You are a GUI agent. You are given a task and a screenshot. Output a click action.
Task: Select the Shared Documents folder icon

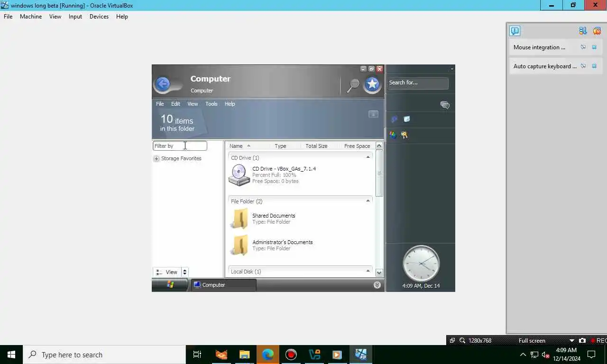[x=239, y=218]
